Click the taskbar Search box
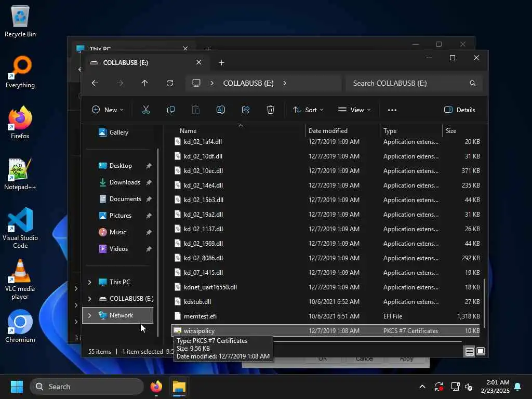The width and height of the screenshot is (532, 399). (x=87, y=387)
